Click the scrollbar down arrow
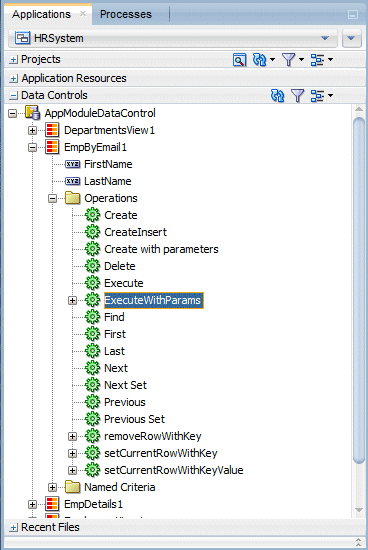Viewport: 368px width, 550px height. pos(359,510)
